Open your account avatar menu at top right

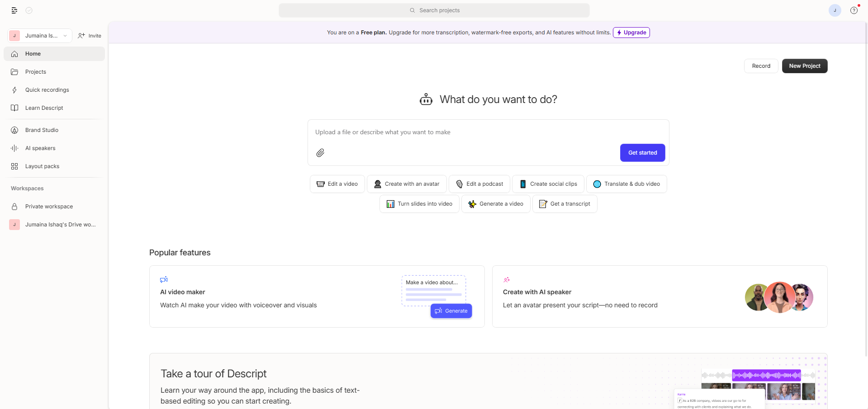coord(834,10)
